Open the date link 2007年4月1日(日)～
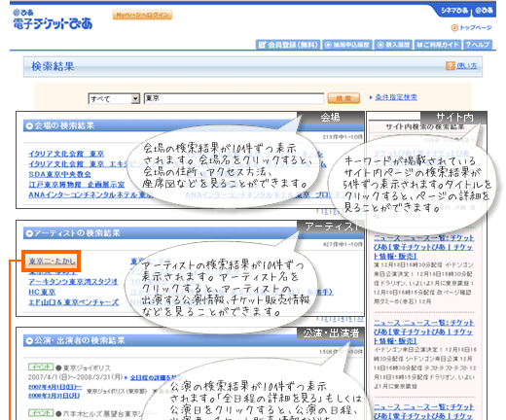This screenshot has width=506, height=420. pos(54,387)
